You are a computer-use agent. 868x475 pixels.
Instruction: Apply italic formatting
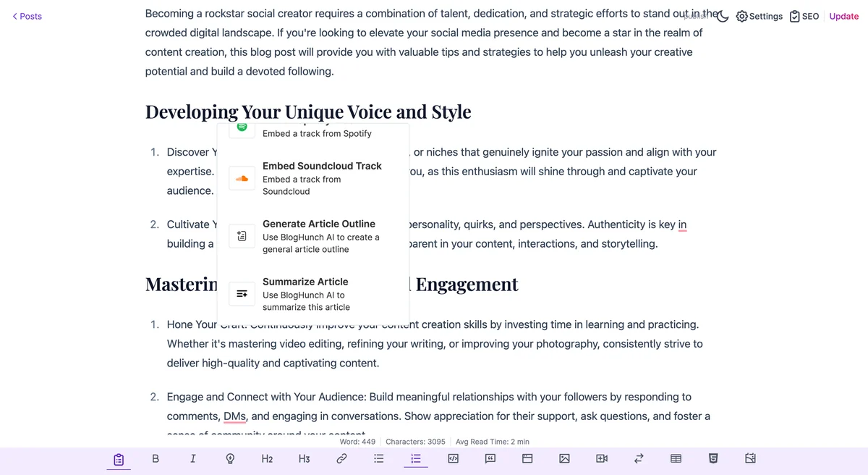192,458
